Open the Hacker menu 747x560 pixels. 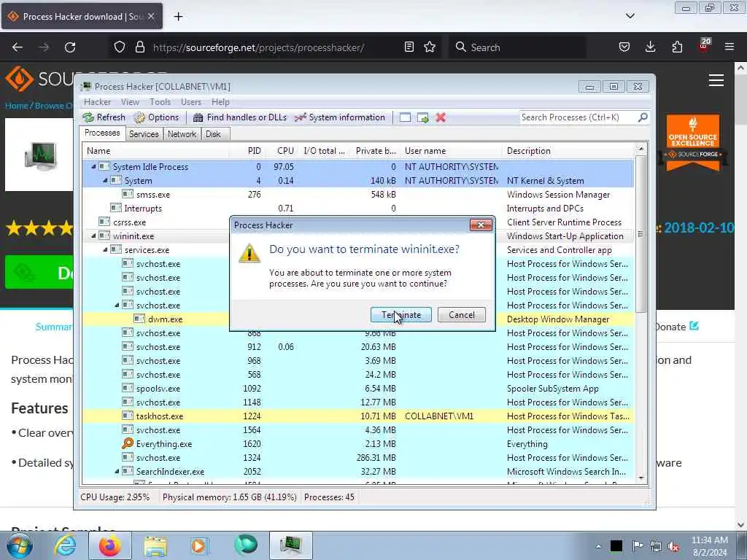pos(97,102)
